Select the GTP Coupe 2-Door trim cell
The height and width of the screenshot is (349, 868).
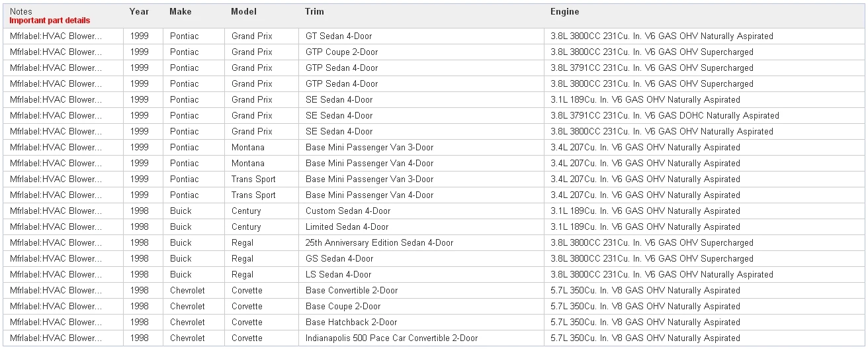(341, 52)
